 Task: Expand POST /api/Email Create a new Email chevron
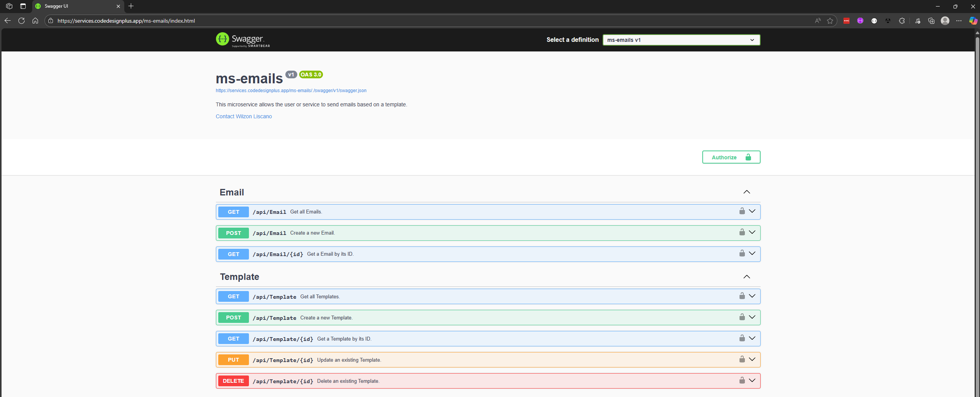752,232
